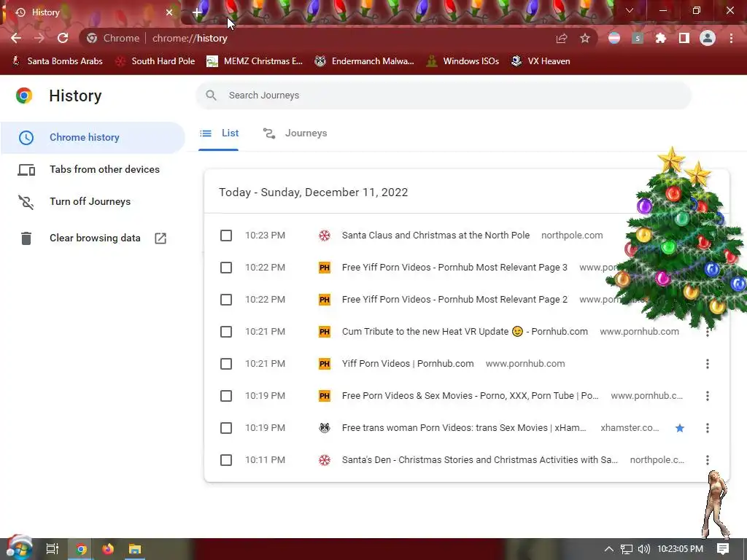The width and height of the screenshot is (747, 560).
Task: Show hidden system tray icons
Action: (608, 549)
